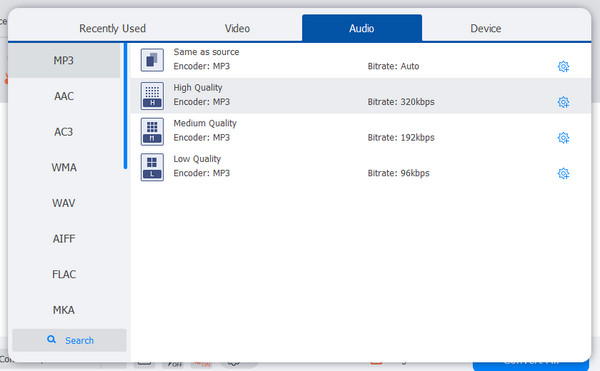
Task: Select the Same as source title text
Action: 206,52
